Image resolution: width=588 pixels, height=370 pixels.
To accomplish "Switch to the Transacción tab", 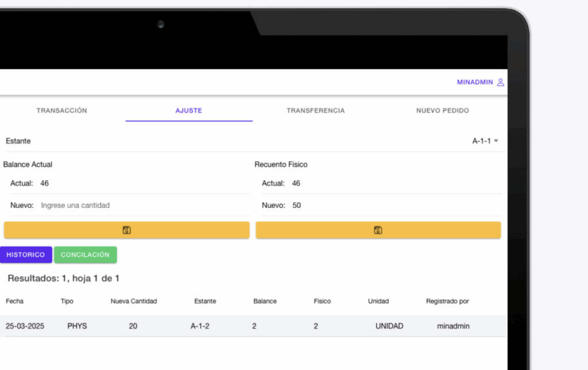I will point(62,110).
